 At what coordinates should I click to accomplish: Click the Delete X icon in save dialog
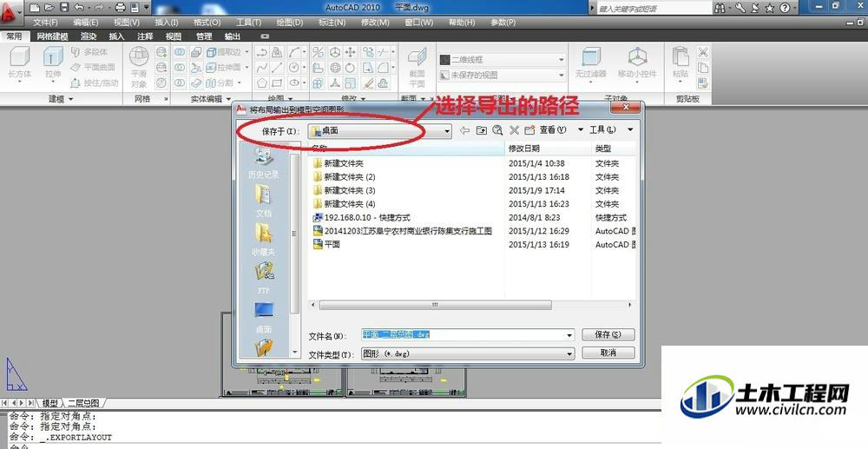coord(514,130)
